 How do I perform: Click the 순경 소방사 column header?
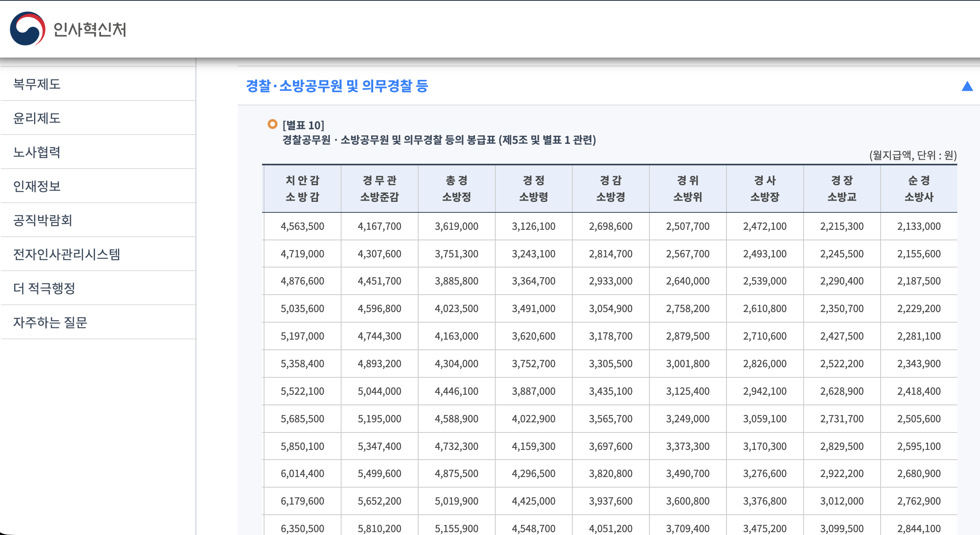click(919, 188)
